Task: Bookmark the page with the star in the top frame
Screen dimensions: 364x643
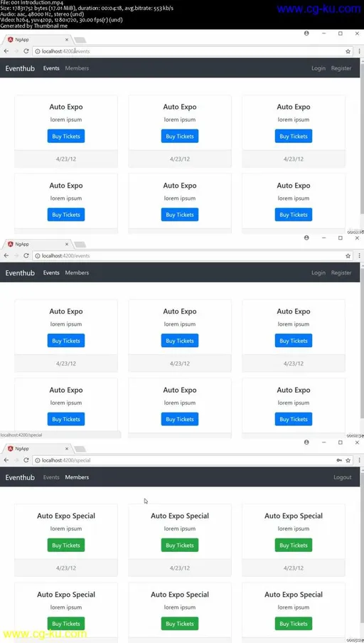Action: click(348, 51)
